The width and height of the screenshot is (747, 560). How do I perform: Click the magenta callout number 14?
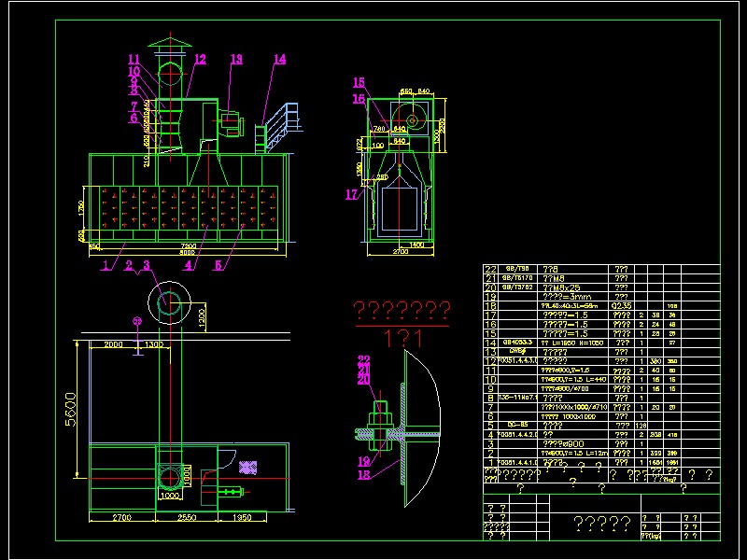pyautogui.click(x=279, y=60)
